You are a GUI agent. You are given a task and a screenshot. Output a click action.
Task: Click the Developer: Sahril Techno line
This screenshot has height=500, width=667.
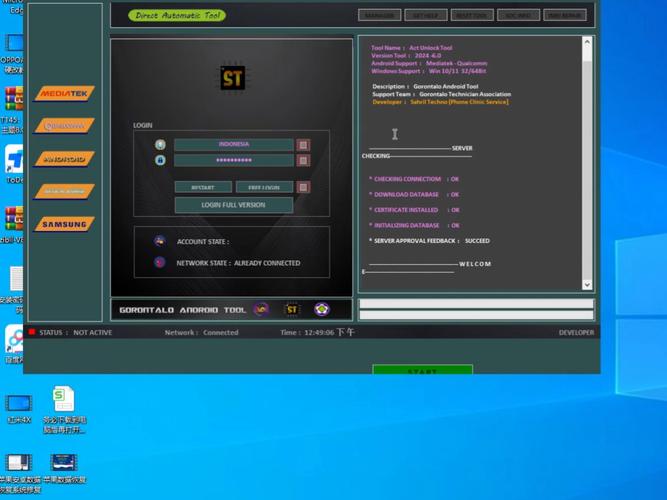pyautogui.click(x=440, y=102)
